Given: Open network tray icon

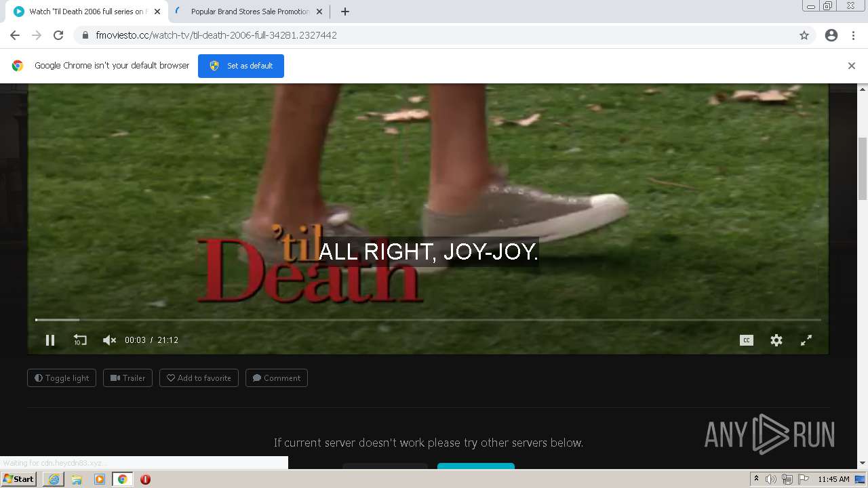Looking at the screenshot, I should [x=787, y=479].
